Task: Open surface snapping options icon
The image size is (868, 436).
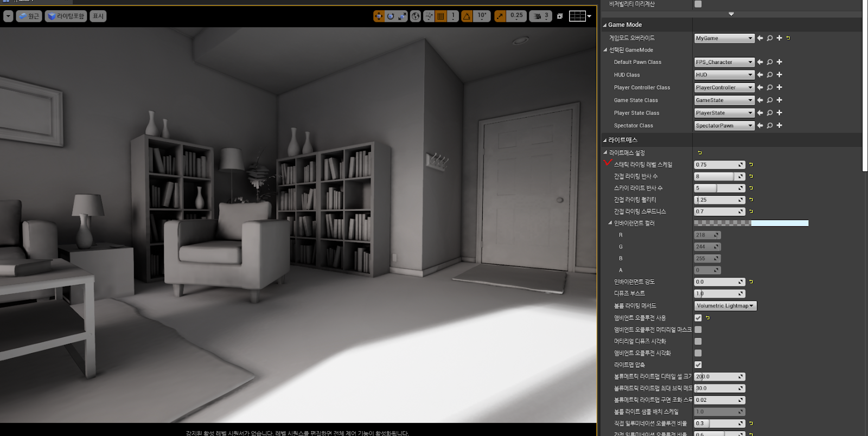Action: click(429, 16)
